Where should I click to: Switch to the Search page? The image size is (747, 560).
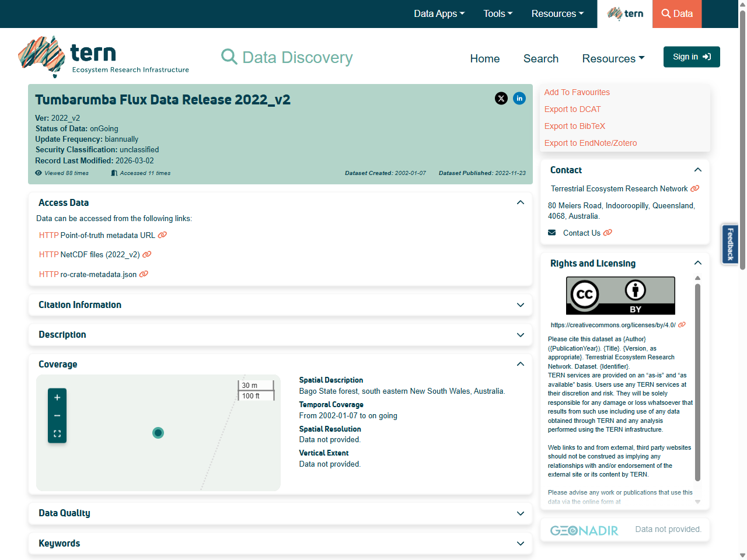click(540, 58)
